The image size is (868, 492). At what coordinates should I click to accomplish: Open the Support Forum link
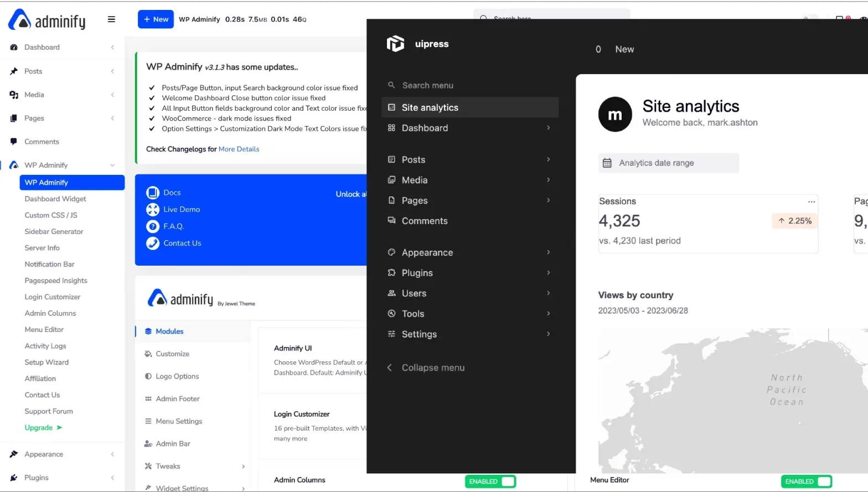click(x=49, y=412)
